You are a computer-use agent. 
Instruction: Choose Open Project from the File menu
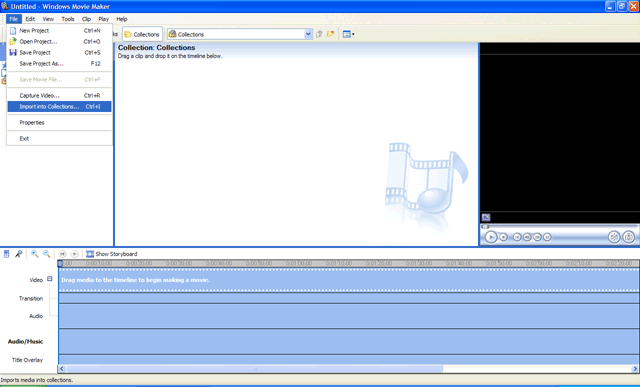59,42
